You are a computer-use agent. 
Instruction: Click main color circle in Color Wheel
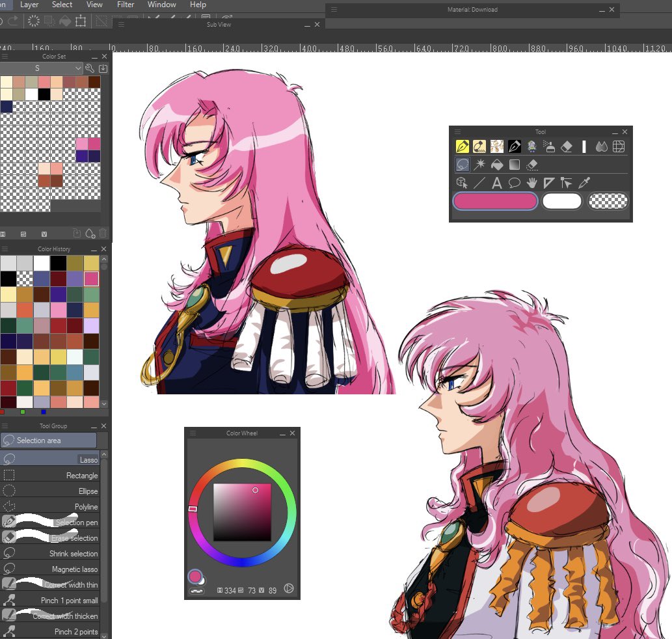195,576
